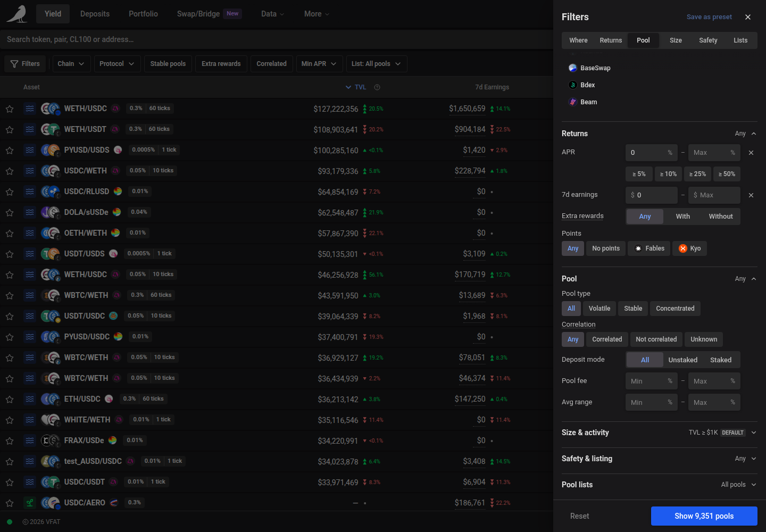
Task: Star the USDC/RLUSD pool
Action: pos(10,192)
